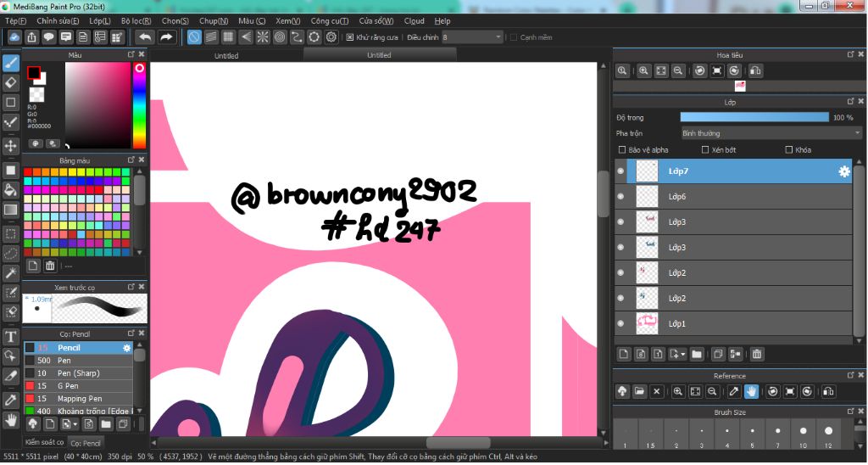Screen dimensions: 868x465
Task: Select the Move tool
Action: [x=10, y=146]
